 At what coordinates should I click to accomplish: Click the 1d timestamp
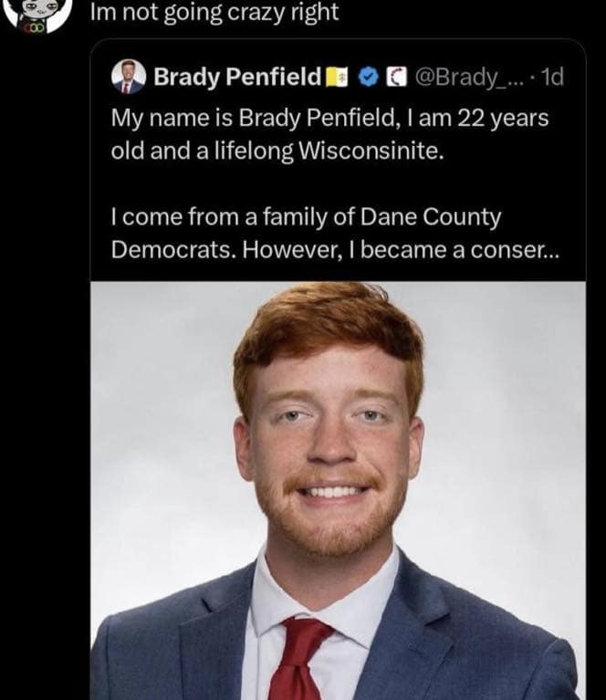(552, 76)
